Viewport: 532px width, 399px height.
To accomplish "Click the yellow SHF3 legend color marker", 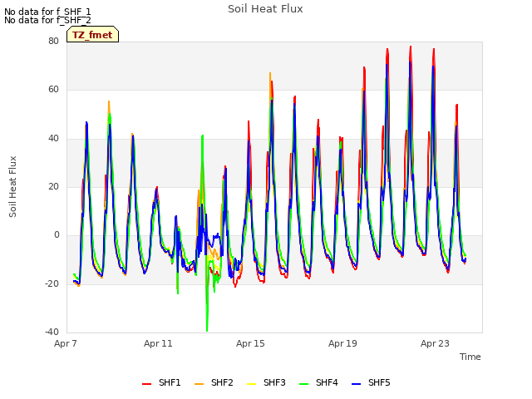I will tap(251, 384).
